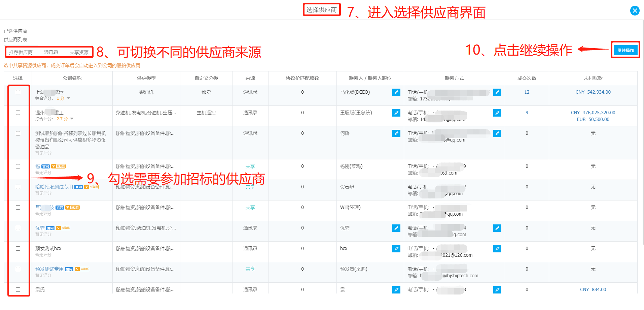Check the 杨 supplier checkbox
Screen dimensions: 644x310
(18, 166)
